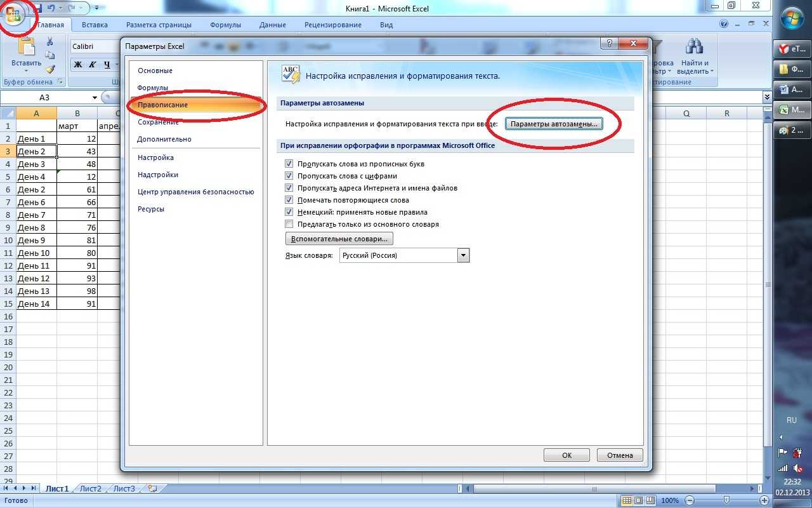Zoom in with the plus button
This screenshot has height=508, width=812.
pos(763,500)
